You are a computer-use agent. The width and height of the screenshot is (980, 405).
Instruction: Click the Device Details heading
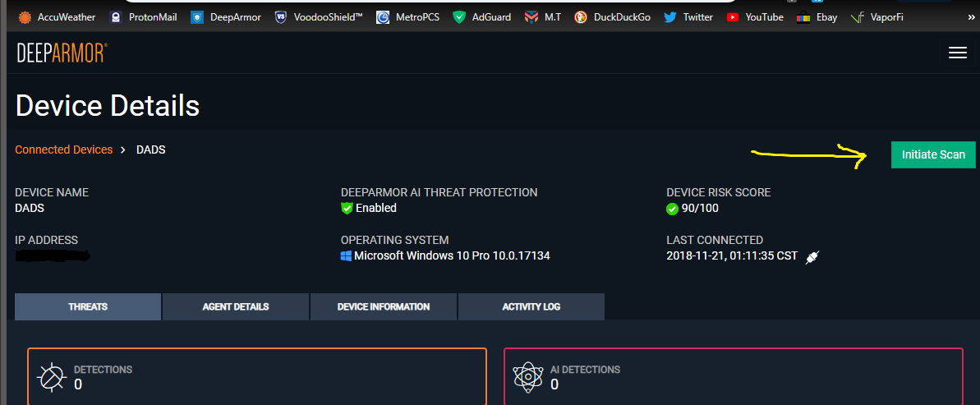pos(108,106)
